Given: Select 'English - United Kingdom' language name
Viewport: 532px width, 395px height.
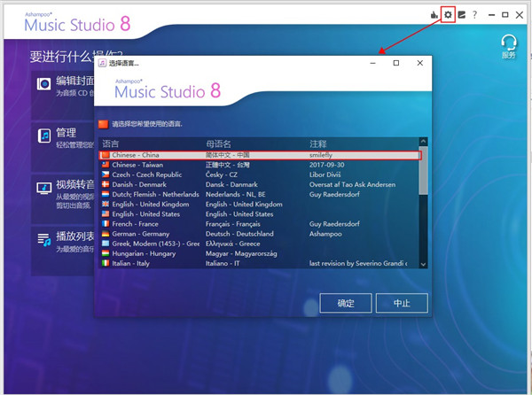Looking at the screenshot, I should point(151,205).
